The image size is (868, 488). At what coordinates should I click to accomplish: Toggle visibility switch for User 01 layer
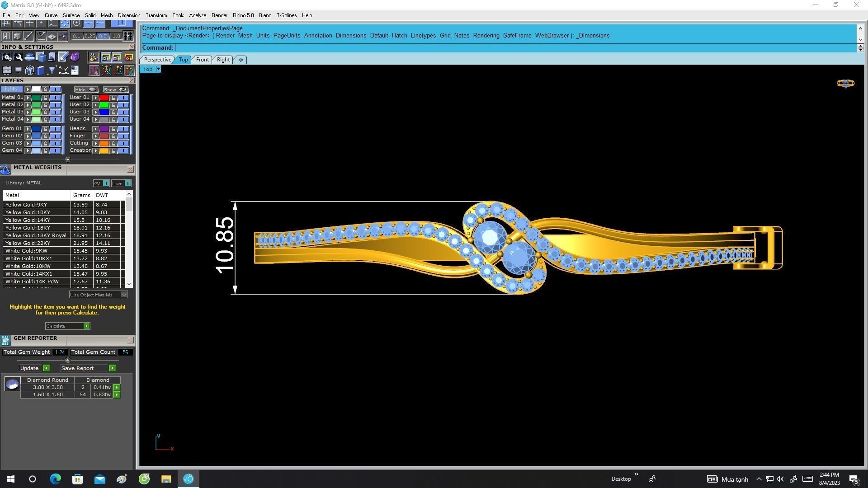pos(123,98)
